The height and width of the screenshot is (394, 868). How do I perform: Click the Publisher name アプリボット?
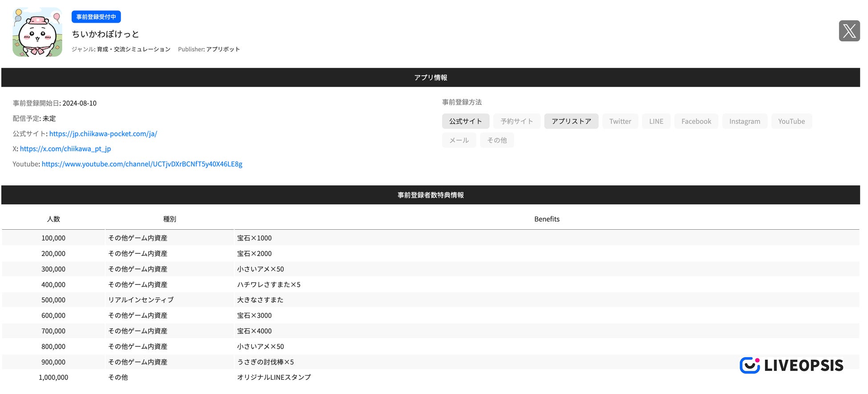pos(223,49)
